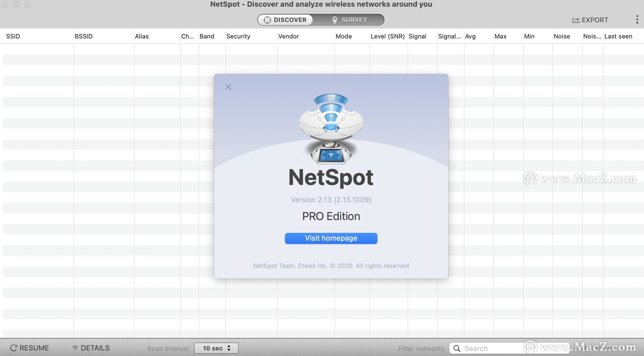The height and width of the screenshot is (356, 644).
Task: Switch to DISCOVER mode
Action: 285,20
